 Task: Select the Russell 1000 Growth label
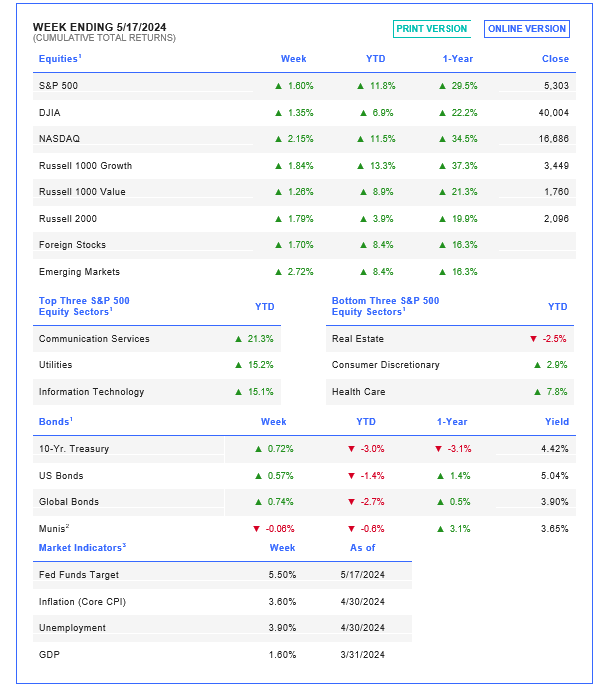click(85, 165)
